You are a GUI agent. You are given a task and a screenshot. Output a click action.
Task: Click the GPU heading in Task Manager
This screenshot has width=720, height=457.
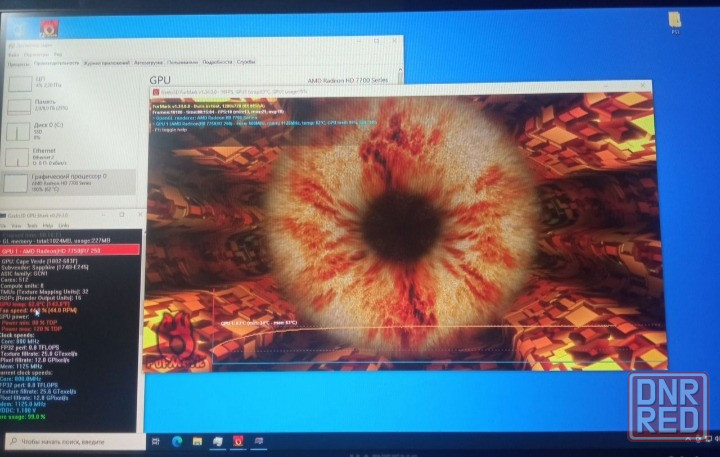pyautogui.click(x=160, y=80)
